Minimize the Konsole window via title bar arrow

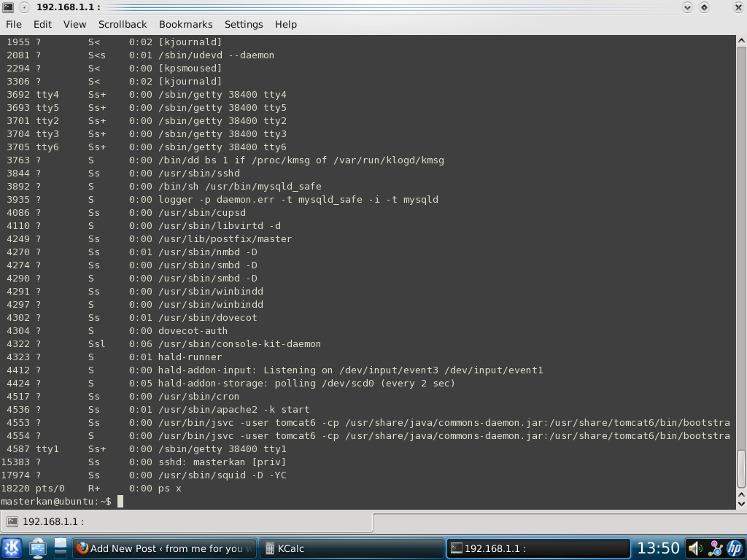(687, 7)
